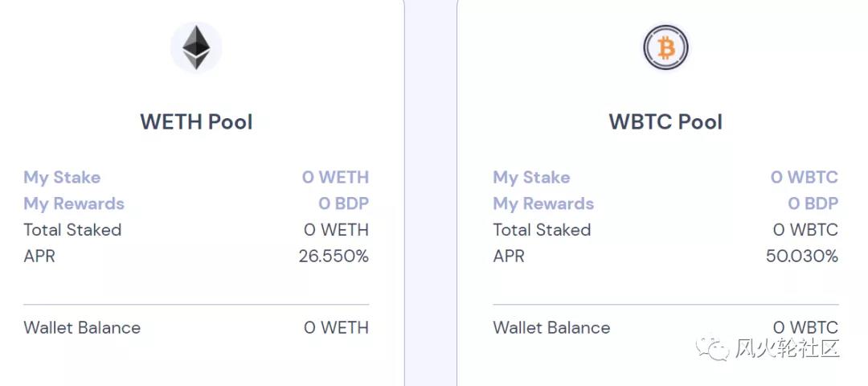Click the Ethereum logo icon
Viewport: 868px width, 386px height.
196,47
